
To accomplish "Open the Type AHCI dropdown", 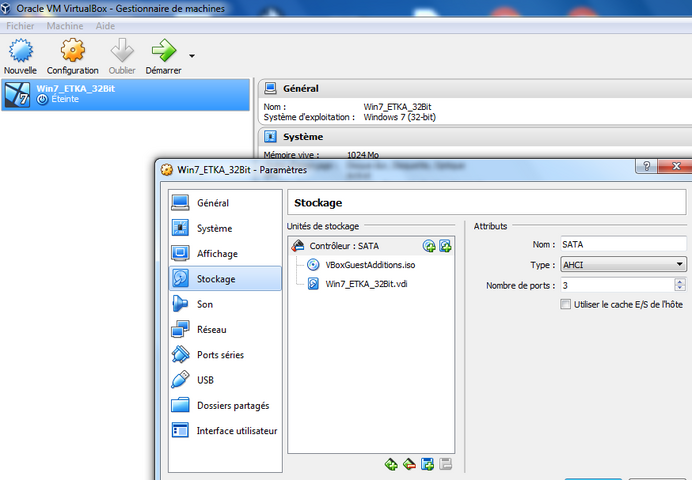I will pyautogui.click(x=623, y=265).
